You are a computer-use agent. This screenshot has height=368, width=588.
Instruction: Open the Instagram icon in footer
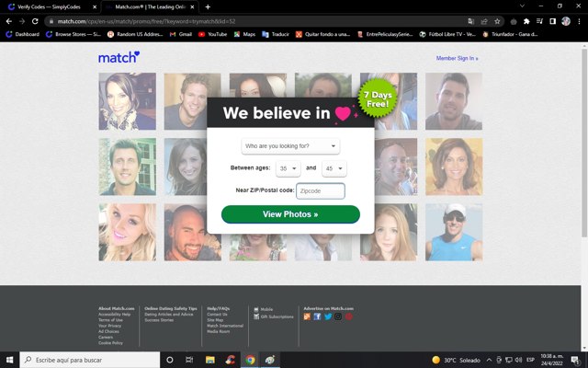(x=338, y=316)
